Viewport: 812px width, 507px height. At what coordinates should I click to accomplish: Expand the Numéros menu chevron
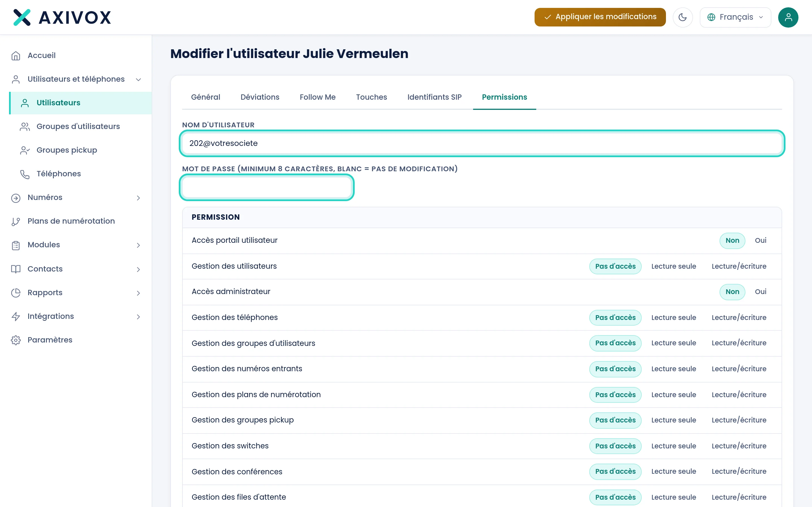[x=138, y=198]
